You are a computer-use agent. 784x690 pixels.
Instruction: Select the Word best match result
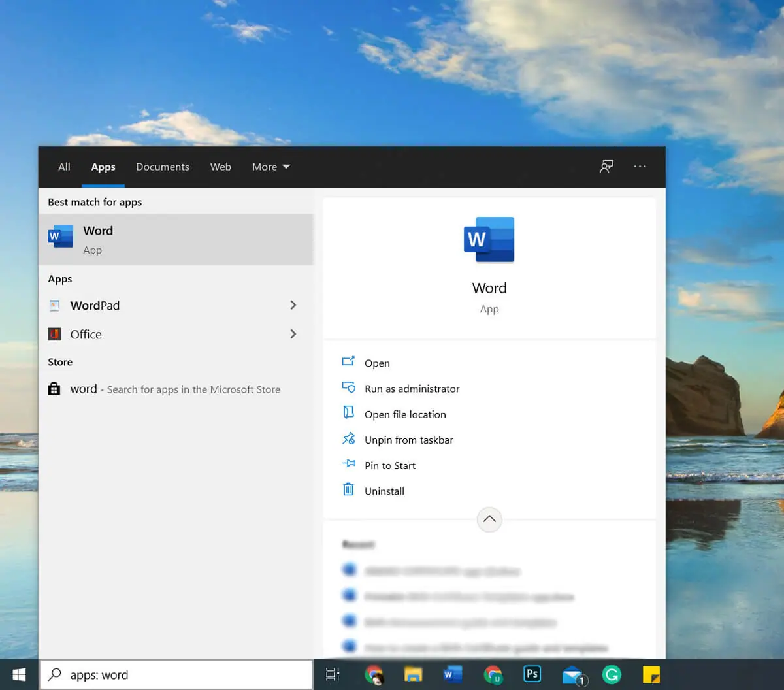click(176, 239)
